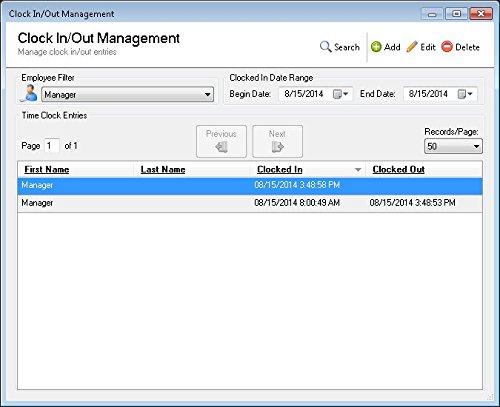Click the green Add plus icon
Image resolution: width=500 pixels, height=407 pixels.
(x=376, y=47)
